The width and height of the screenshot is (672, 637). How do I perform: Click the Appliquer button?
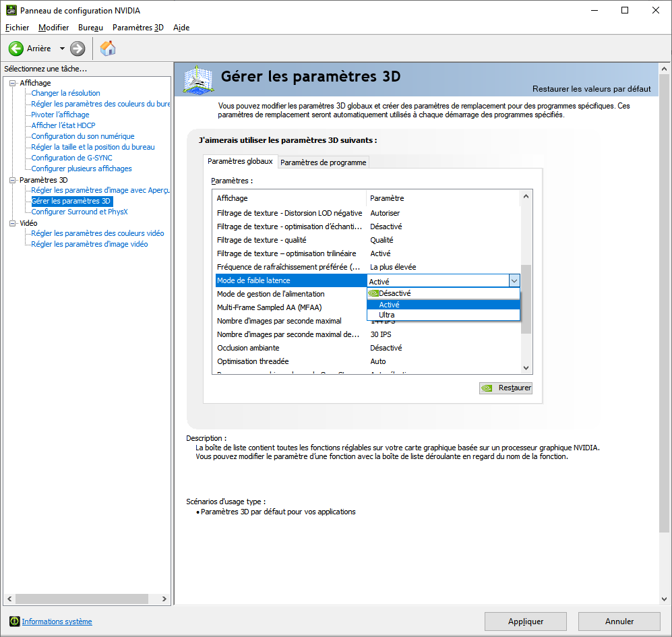(526, 621)
